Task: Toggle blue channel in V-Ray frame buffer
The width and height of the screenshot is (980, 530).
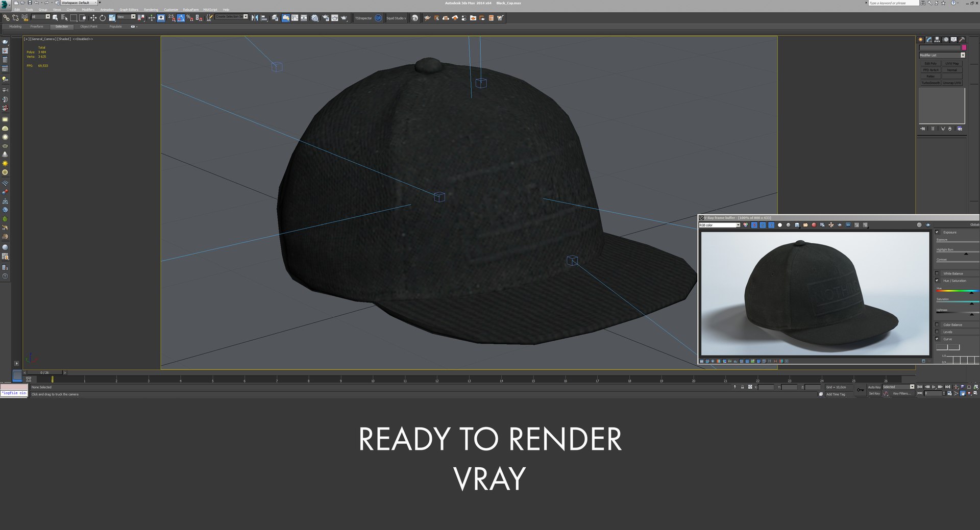Action: point(771,225)
